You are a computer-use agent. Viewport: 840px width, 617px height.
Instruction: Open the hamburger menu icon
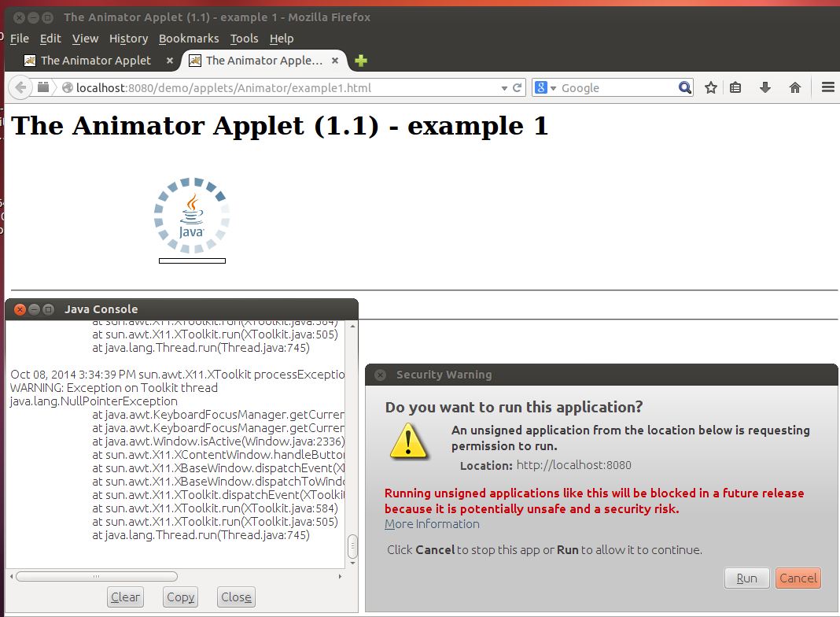point(827,88)
